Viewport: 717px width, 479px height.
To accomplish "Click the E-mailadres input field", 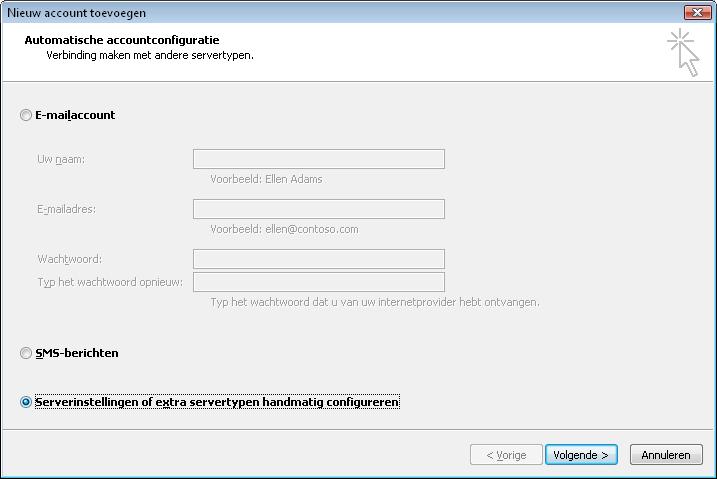I will [x=319, y=209].
